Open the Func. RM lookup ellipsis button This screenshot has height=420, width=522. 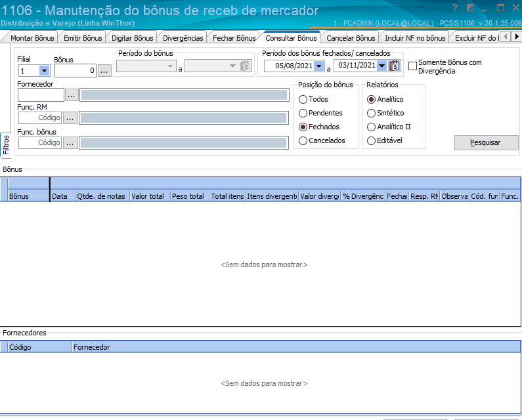point(70,118)
